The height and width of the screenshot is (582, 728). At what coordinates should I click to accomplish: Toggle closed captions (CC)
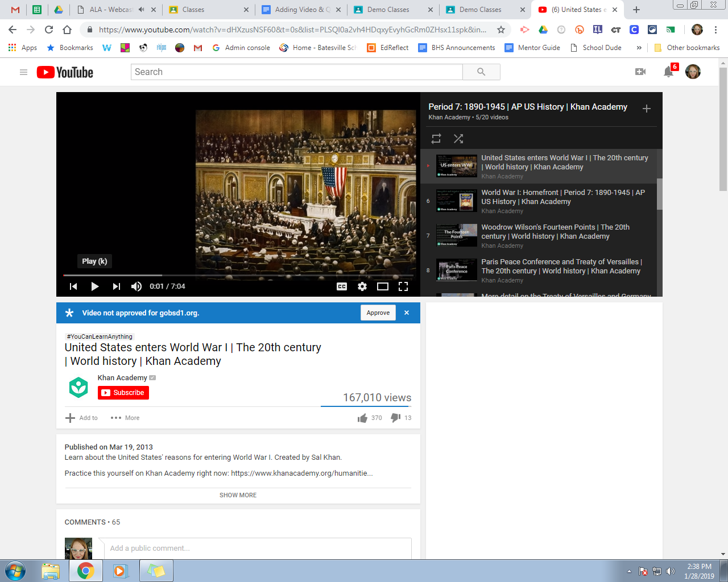point(342,286)
